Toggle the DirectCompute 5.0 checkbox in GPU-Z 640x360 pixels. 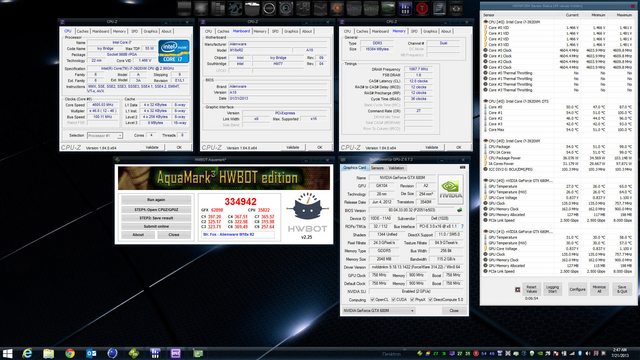(431, 300)
